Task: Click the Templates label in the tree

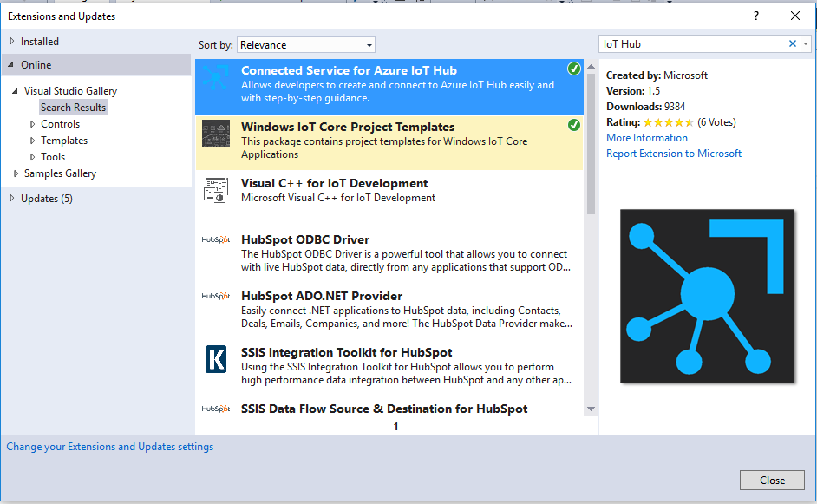Action: (64, 141)
